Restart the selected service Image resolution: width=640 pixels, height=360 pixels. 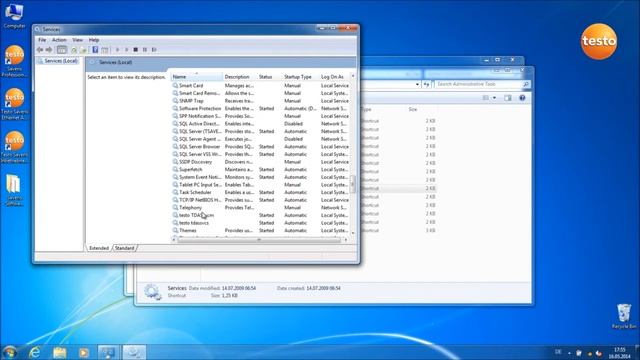(154, 50)
